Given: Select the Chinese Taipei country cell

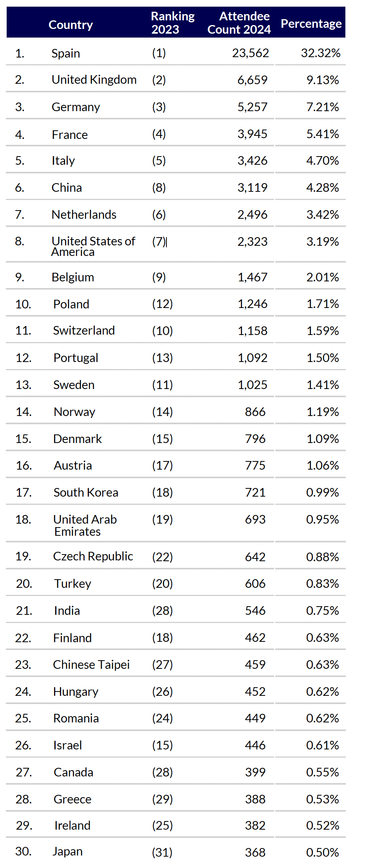Looking at the screenshot, I should coord(91,665).
